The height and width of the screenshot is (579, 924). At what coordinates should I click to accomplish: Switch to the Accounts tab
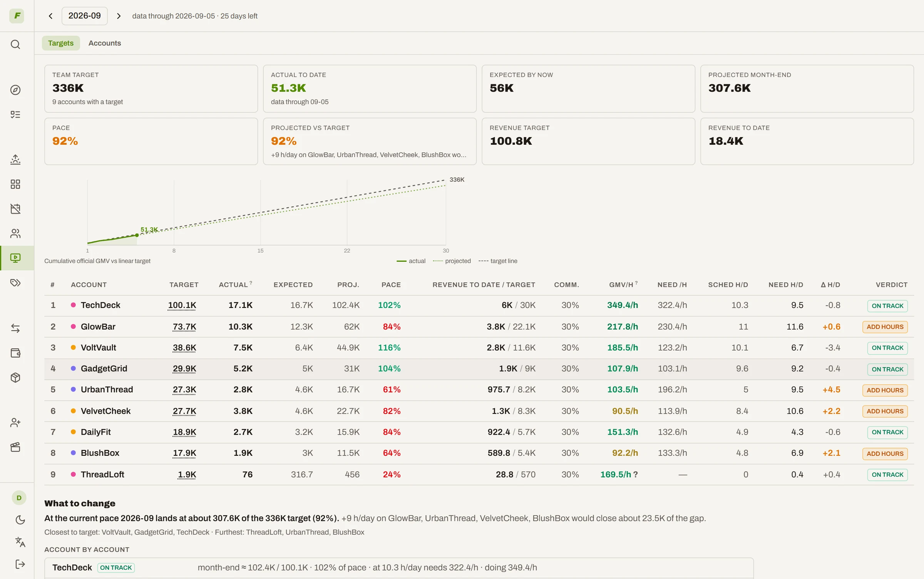tap(105, 43)
